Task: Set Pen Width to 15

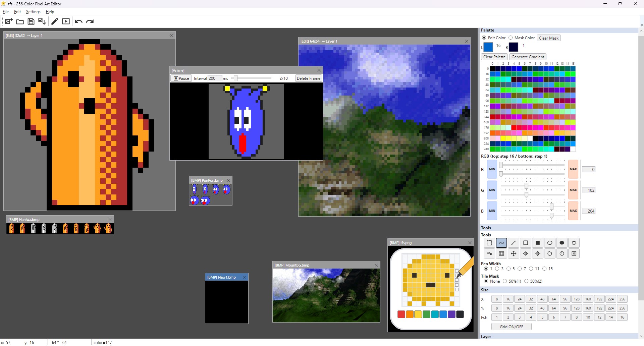Action: point(544,269)
